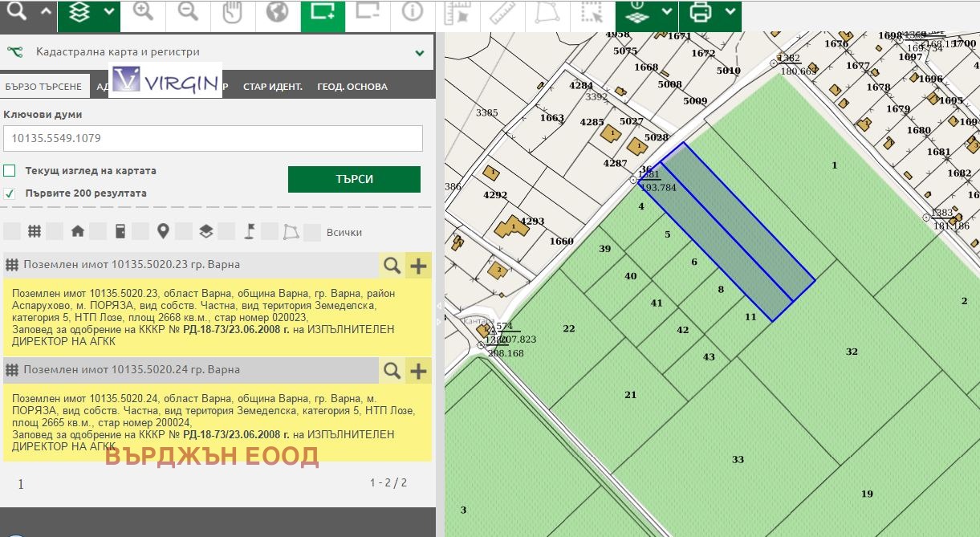The height and width of the screenshot is (537, 980).
Task: Select the info identify tool
Action: click(413, 14)
